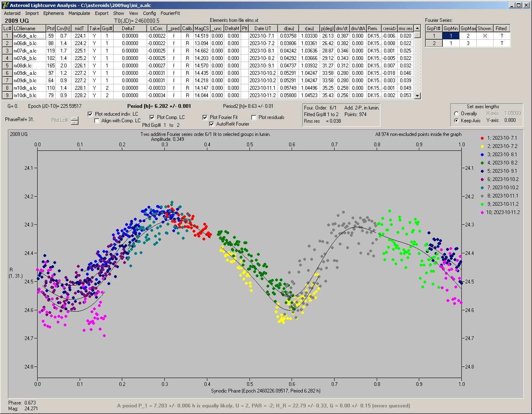Select file row rx09dk_a.lc

pyautogui.click(x=29, y=73)
